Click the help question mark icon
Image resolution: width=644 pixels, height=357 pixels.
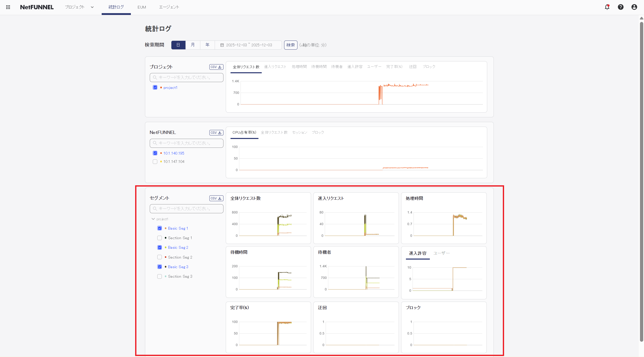(x=621, y=7)
